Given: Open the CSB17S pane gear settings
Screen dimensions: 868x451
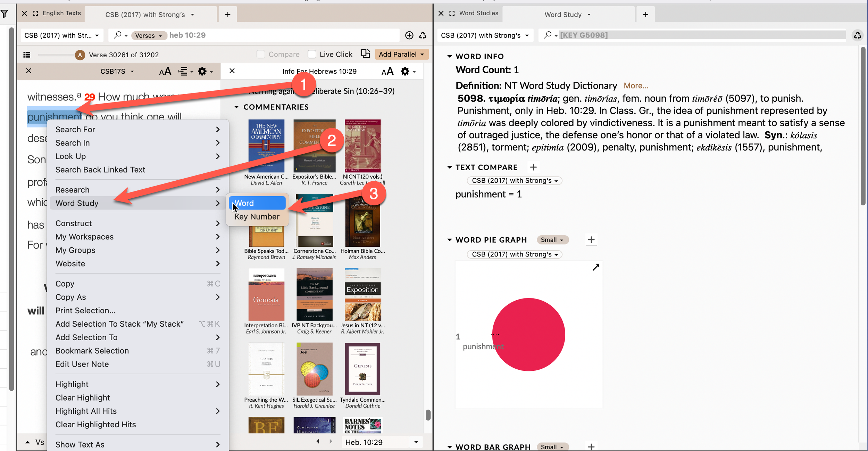Looking at the screenshot, I should 202,71.
